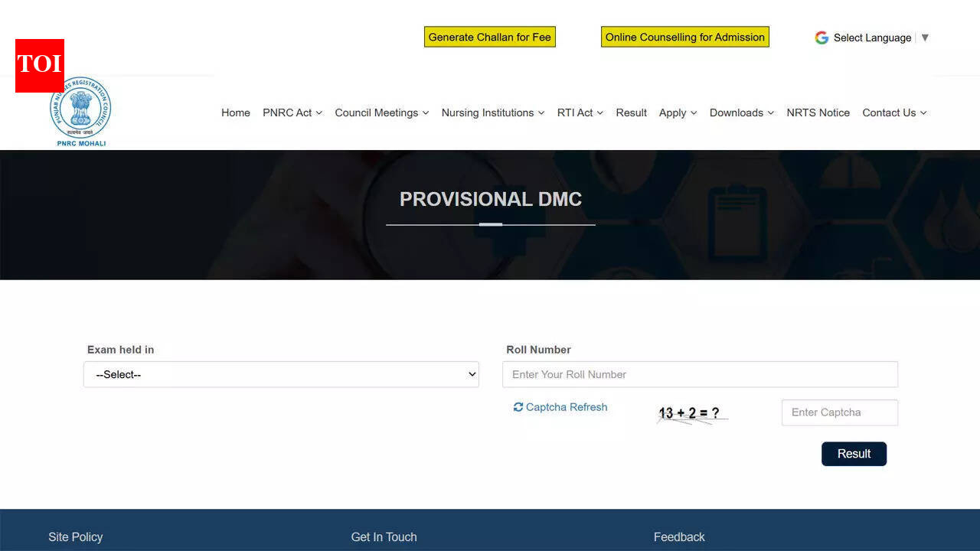The image size is (980, 551).
Task: Open the Site Policy link
Action: click(75, 537)
